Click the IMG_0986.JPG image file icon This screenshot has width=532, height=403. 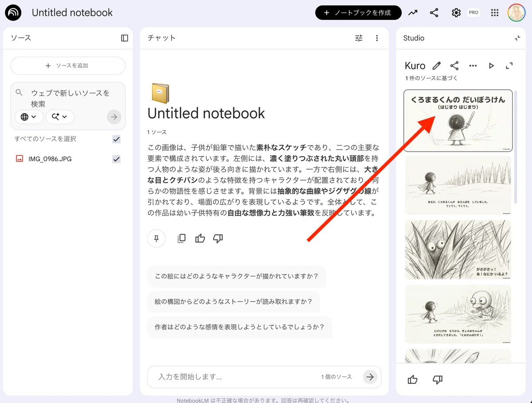click(20, 159)
